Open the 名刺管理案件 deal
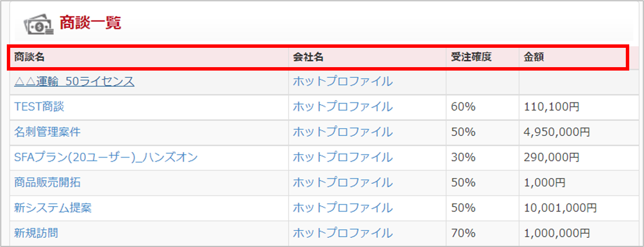Screen dimensions: 644x247 point(47,132)
